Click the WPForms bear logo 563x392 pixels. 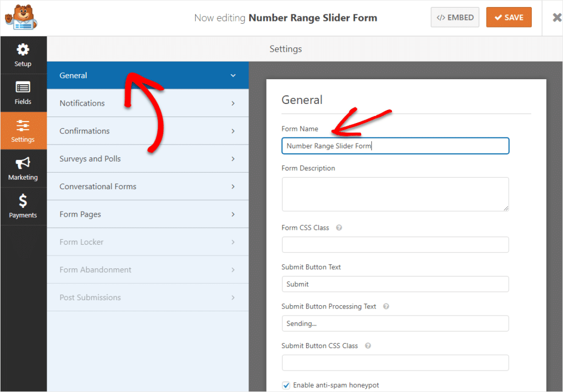pos(20,16)
